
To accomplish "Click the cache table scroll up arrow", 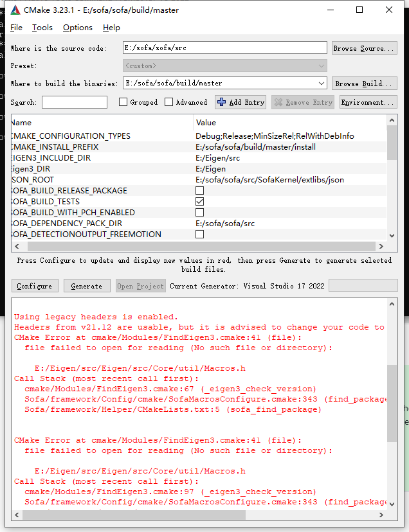I will tap(392, 120).
